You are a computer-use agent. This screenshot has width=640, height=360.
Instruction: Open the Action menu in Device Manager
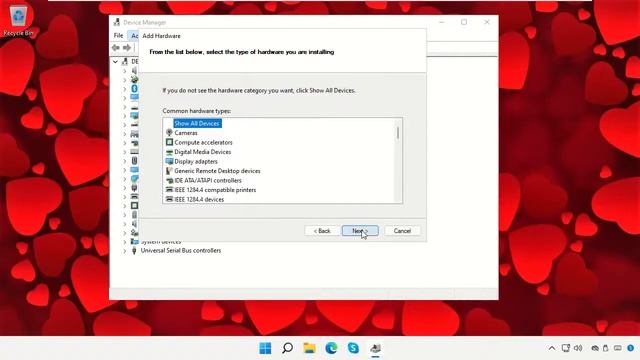134,36
